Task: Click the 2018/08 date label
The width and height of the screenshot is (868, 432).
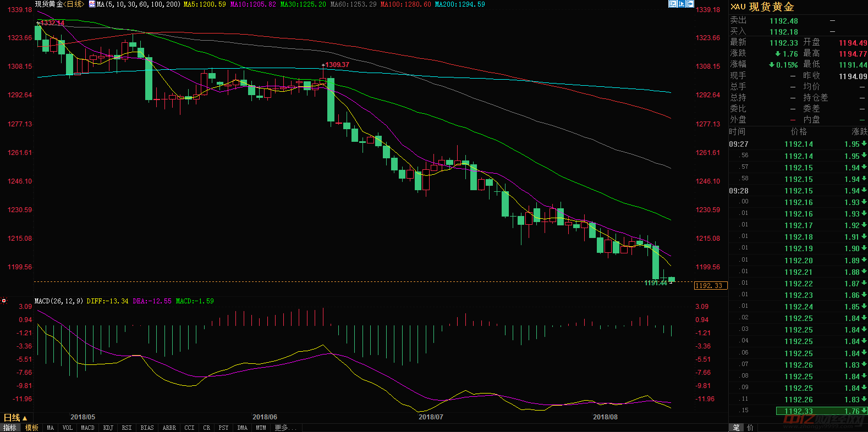Action: click(605, 417)
